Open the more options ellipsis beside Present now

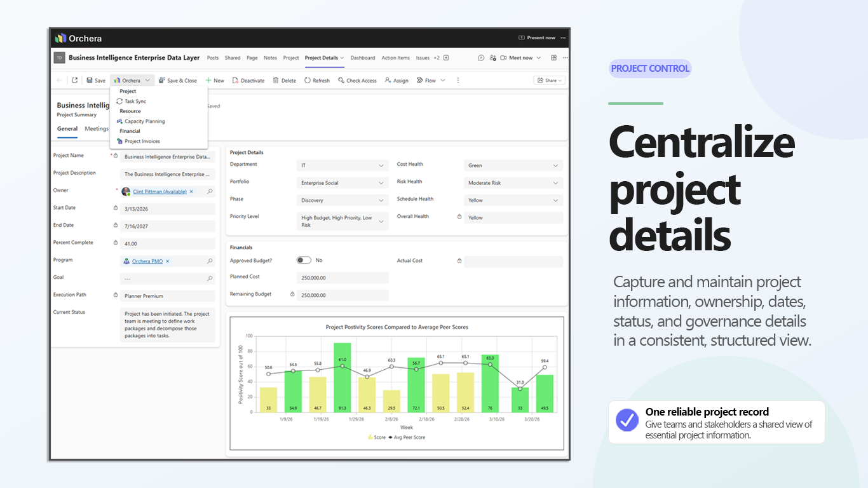[562, 37]
